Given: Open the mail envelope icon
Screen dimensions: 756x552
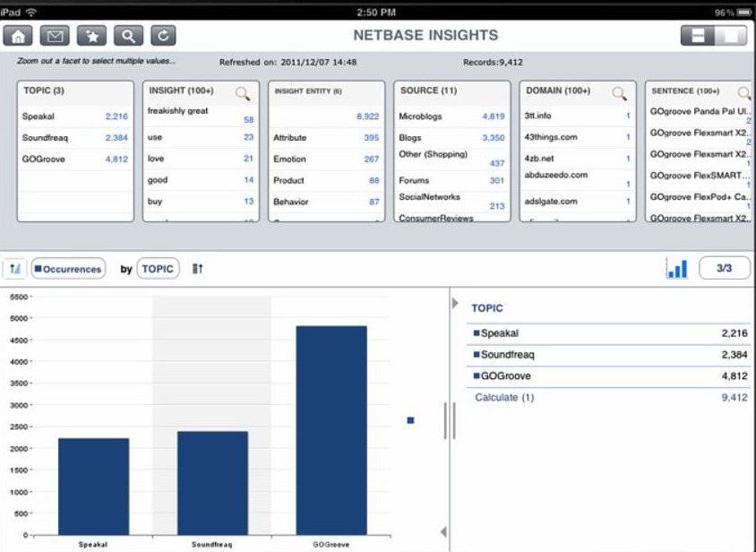Looking at the screenshot, I should click(55, 36).
